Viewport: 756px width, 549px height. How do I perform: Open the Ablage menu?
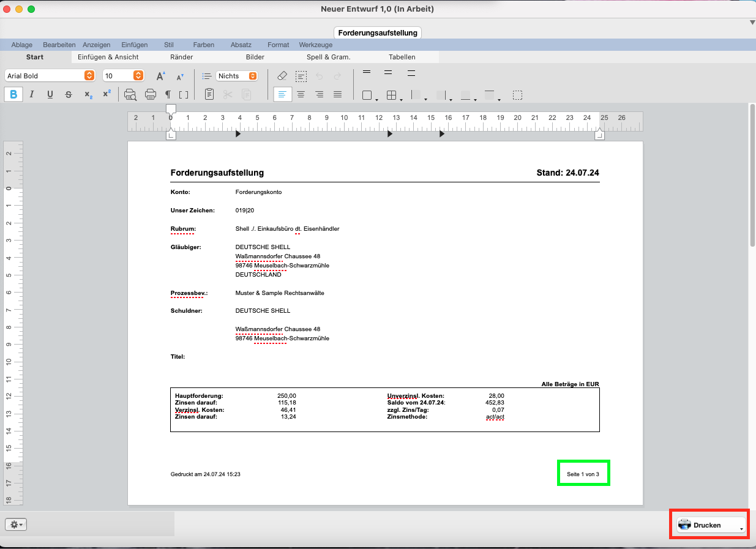point(22,45)
